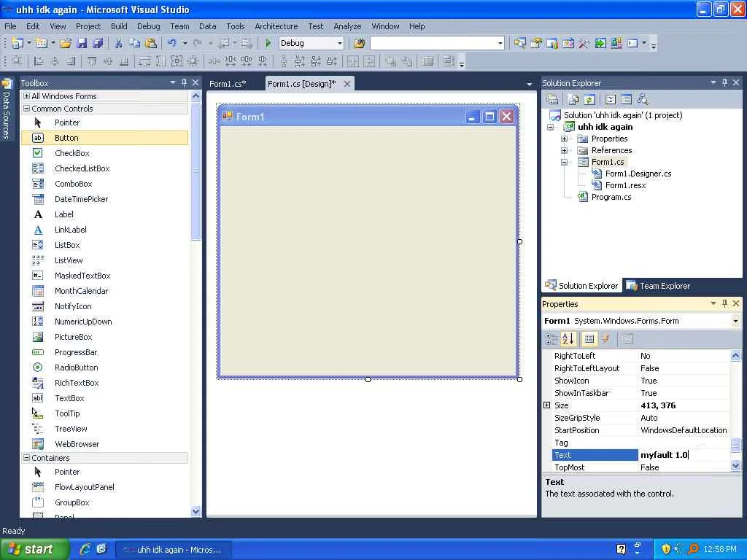Screen dimensions: 747x560
Task: Click Show All Files in Solution Explorer
Action: (573, 99)
